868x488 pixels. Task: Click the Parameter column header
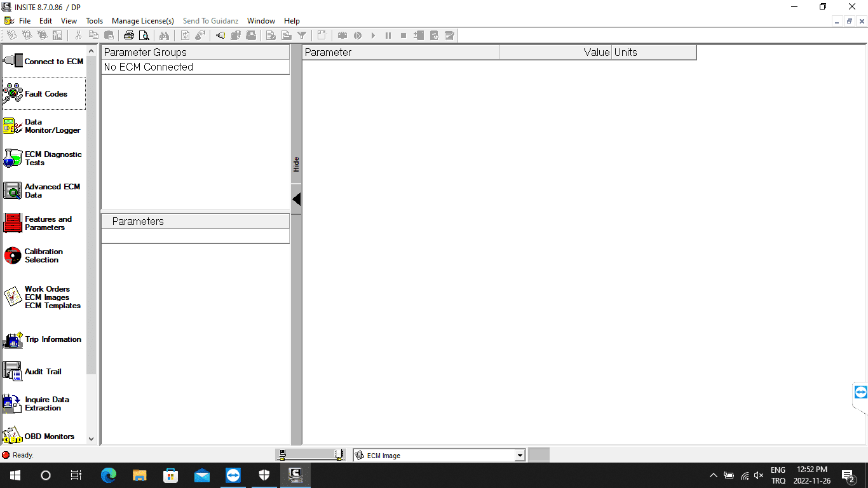(x=400, y=53)
